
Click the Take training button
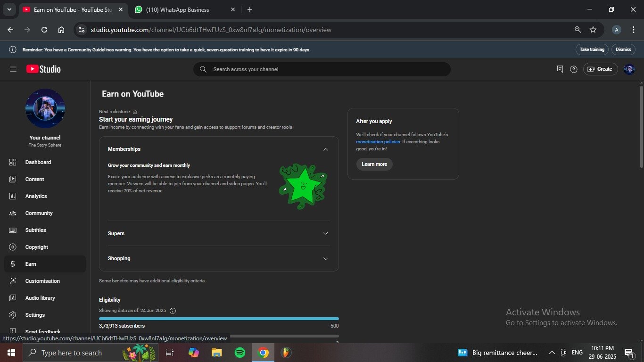pos(592,49)
